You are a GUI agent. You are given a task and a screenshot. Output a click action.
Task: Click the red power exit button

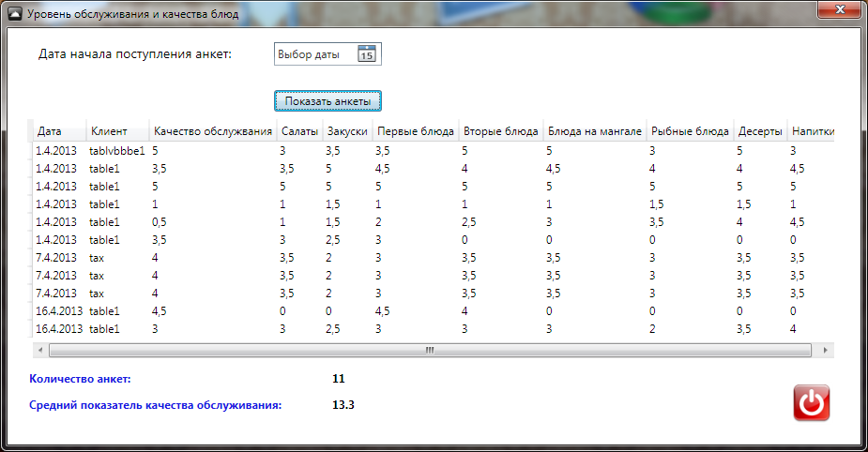point(811,402)
